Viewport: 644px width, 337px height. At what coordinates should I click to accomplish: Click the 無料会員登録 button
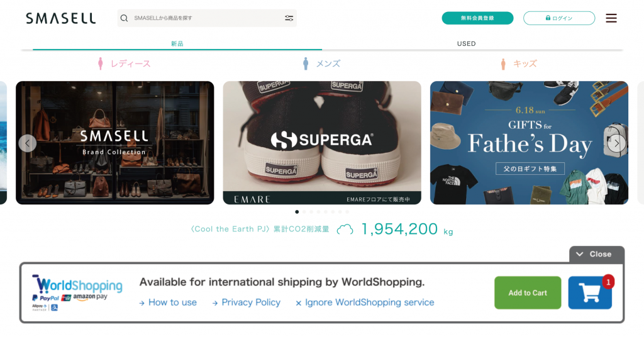[x=478, y=18]
